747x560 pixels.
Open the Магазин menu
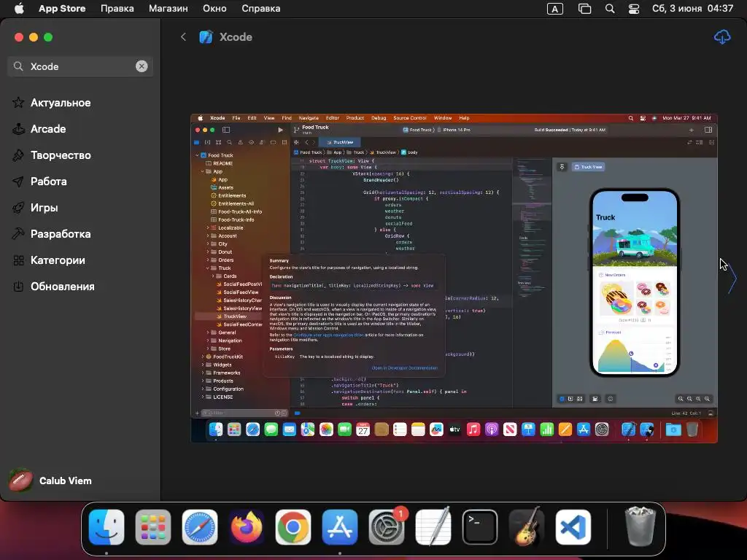pos(169,9)
